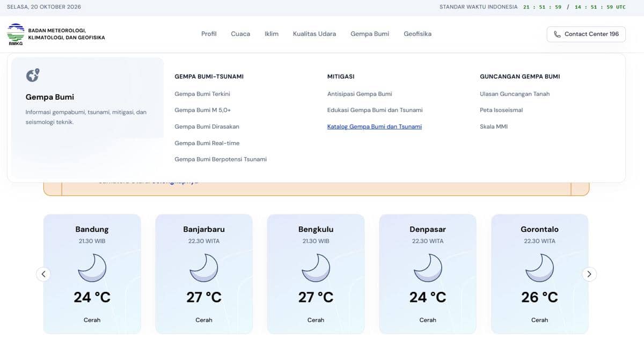The width and height of the screenshot is (644, 346).
Task: Open Gempa Bumi Real-time link
Action: coord(207,143)
